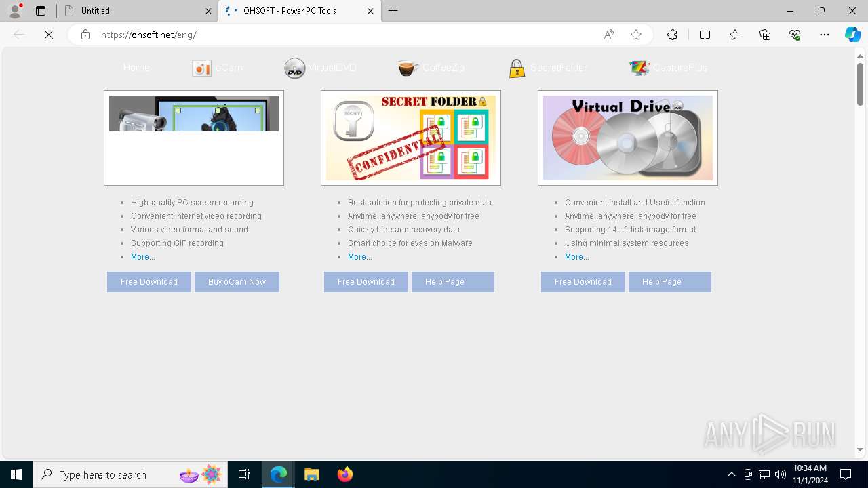Click the Virtual Drive banner image
Viewport: 868px width, 488px height.
(628, 138)
